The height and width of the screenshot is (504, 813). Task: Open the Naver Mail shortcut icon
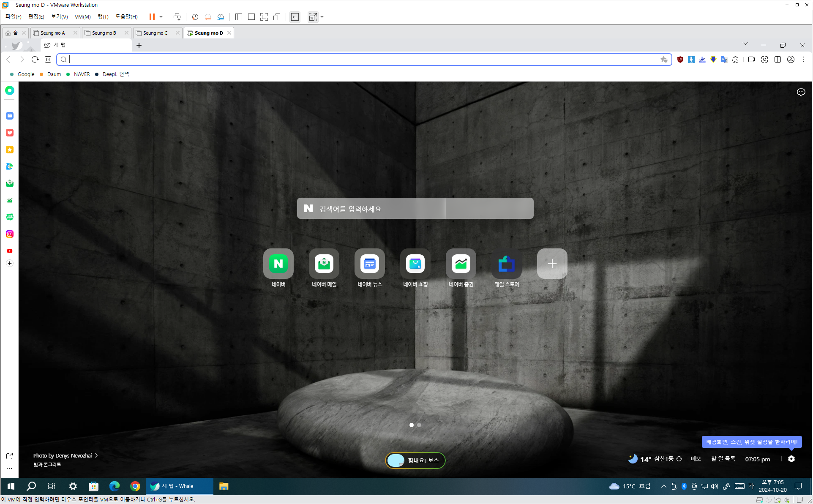pyautogui.click(x=324, y=264)
